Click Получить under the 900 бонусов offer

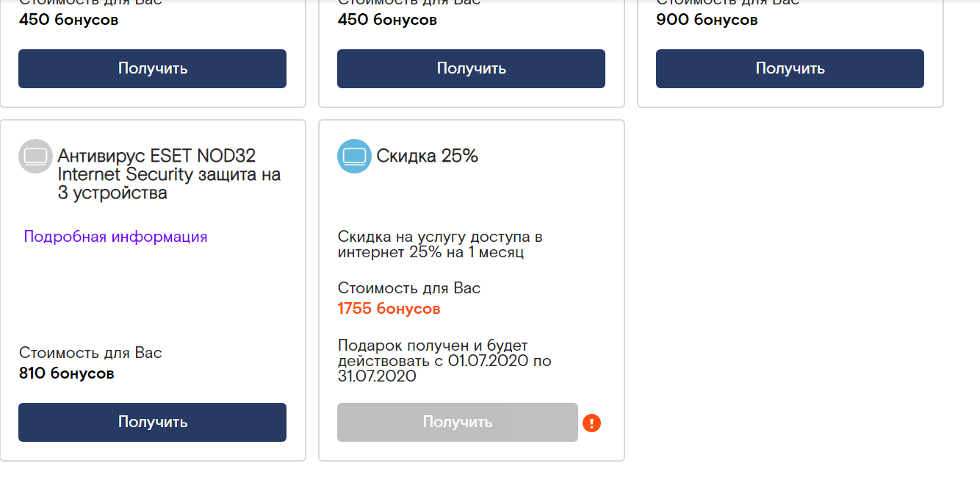[x=790, y=68]
